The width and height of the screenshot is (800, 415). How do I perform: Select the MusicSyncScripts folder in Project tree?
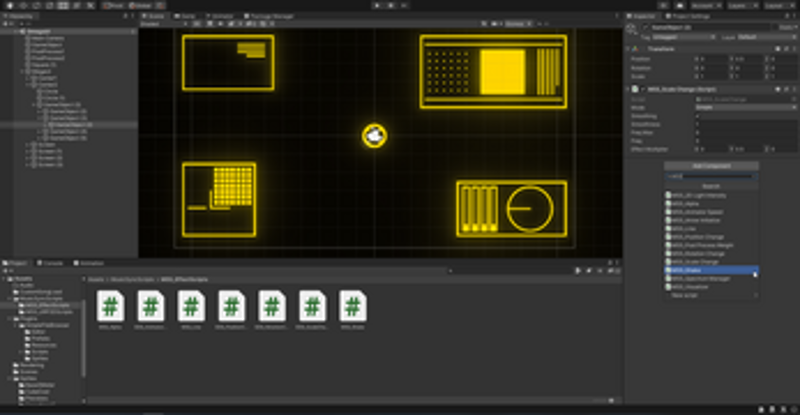coord(39,299)
